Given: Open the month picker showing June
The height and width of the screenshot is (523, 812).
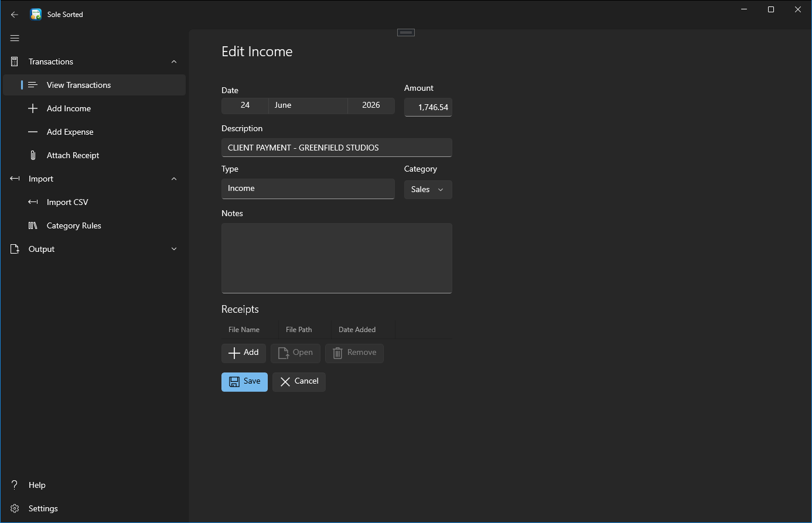Looking at the screenshot, I should coord(308,105).
